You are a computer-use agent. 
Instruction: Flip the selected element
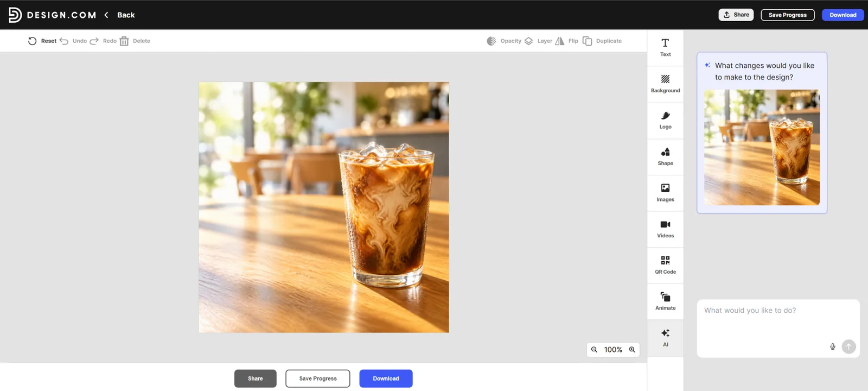tap(566, 41)
